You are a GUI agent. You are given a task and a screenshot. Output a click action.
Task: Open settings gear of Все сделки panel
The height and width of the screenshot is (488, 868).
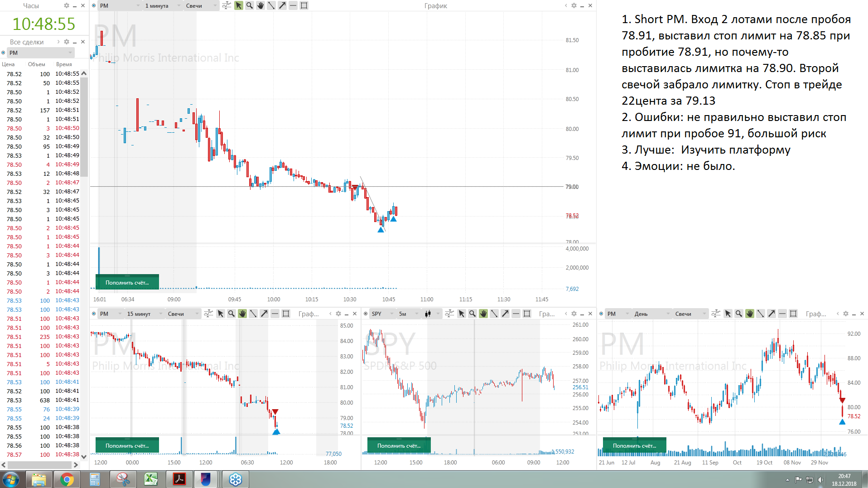[x=67, y=42]
